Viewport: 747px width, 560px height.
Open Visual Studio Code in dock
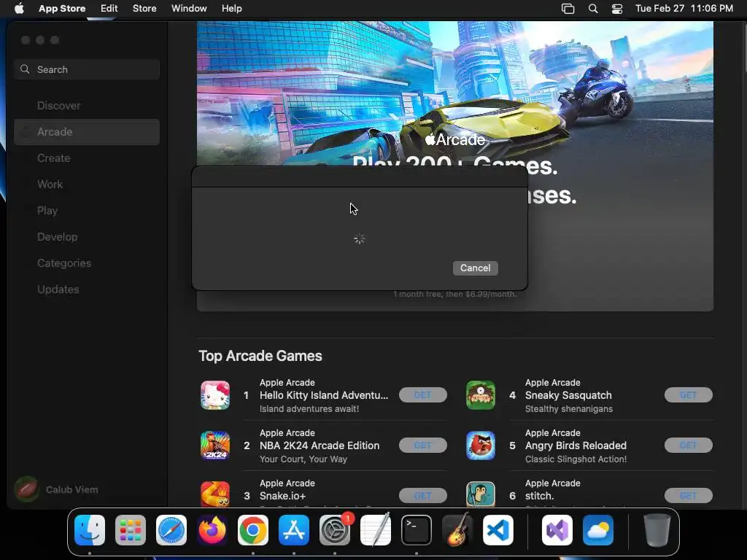(x=498, y=530)
